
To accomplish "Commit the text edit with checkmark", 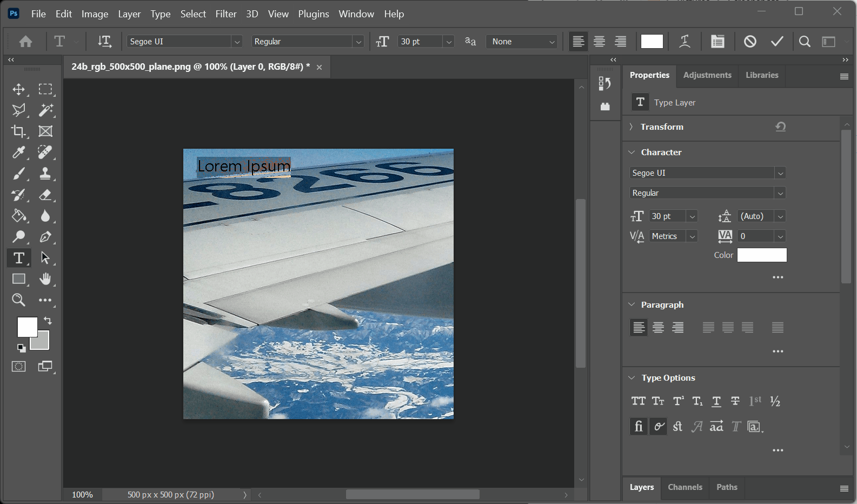I will point(777,42).
